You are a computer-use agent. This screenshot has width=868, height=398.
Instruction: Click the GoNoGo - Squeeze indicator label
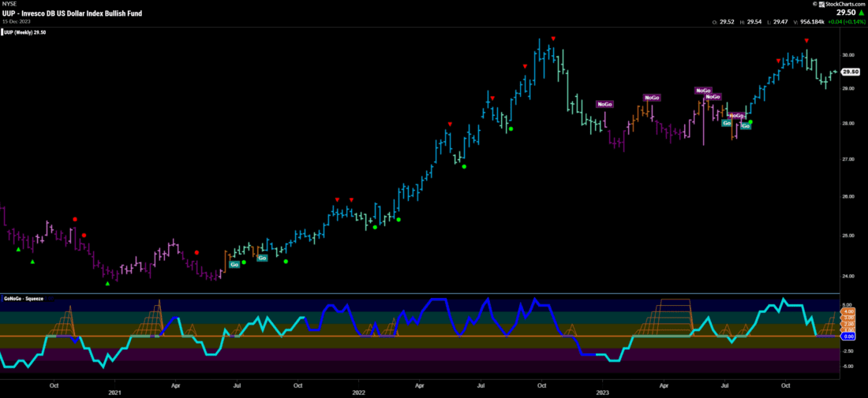click(23, 299)
